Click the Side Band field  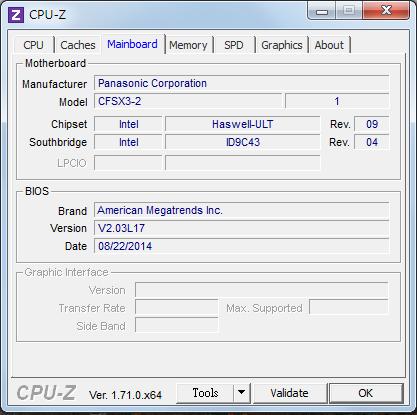coord(177,325)
